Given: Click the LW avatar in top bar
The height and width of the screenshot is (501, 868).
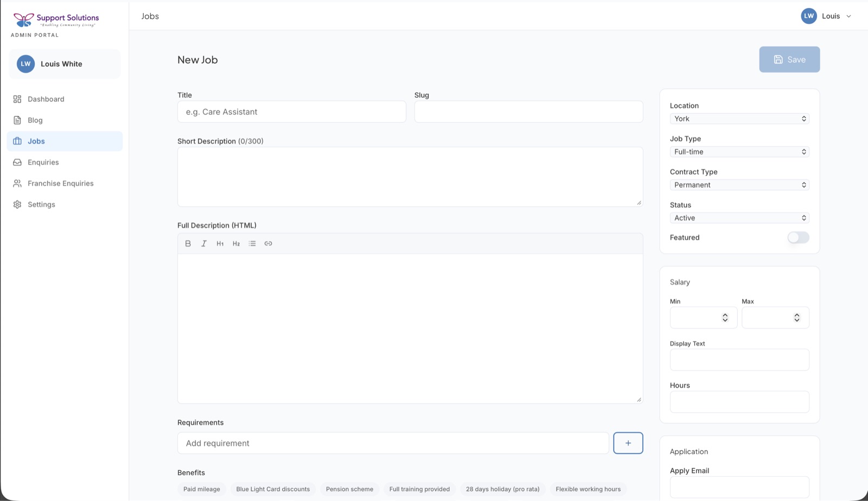Looking at the screenshot, I should [x=809, y=16].
